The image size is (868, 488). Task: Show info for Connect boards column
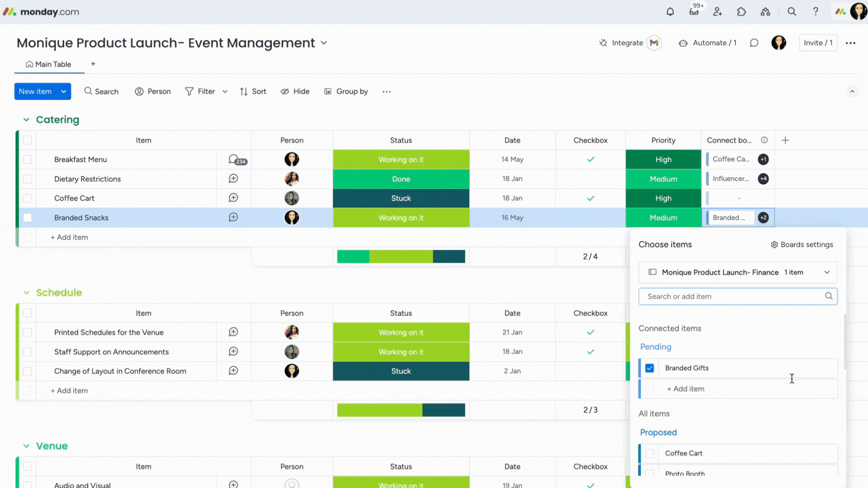(764, 140)
